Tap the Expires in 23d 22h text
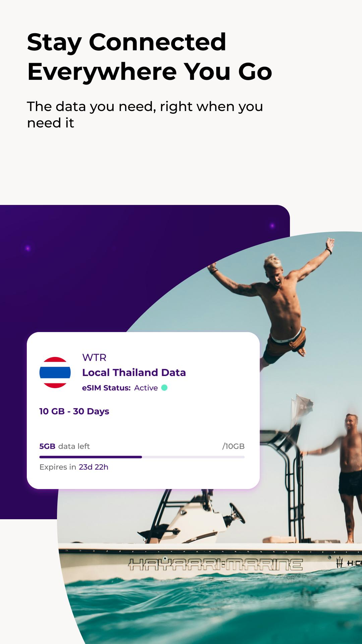Screen dimensions: 362x644 coord(74,467)
